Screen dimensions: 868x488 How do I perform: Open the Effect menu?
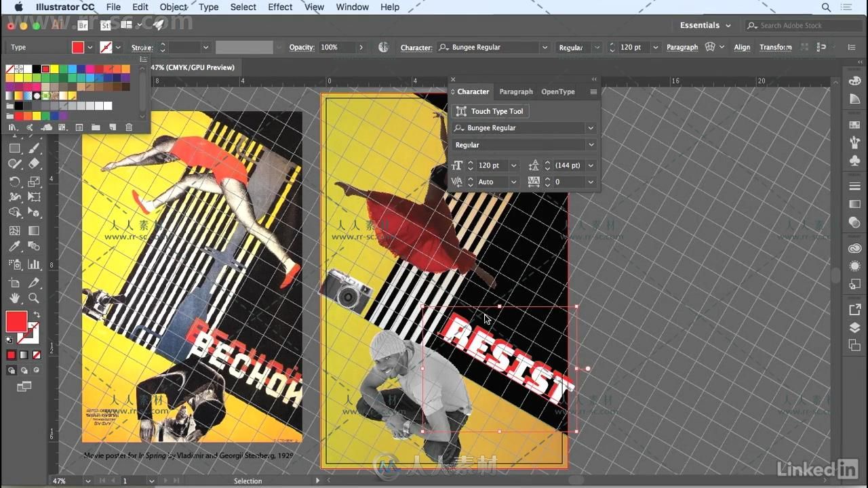(280, 7)
